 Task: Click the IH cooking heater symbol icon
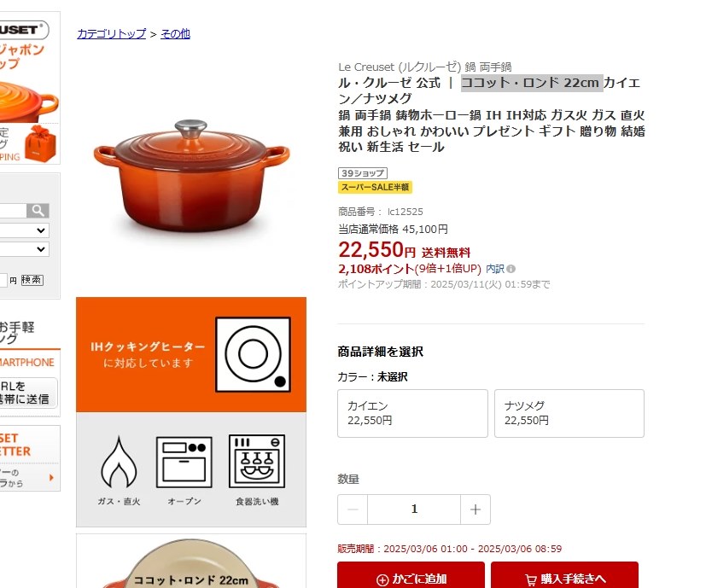(253, 354)
